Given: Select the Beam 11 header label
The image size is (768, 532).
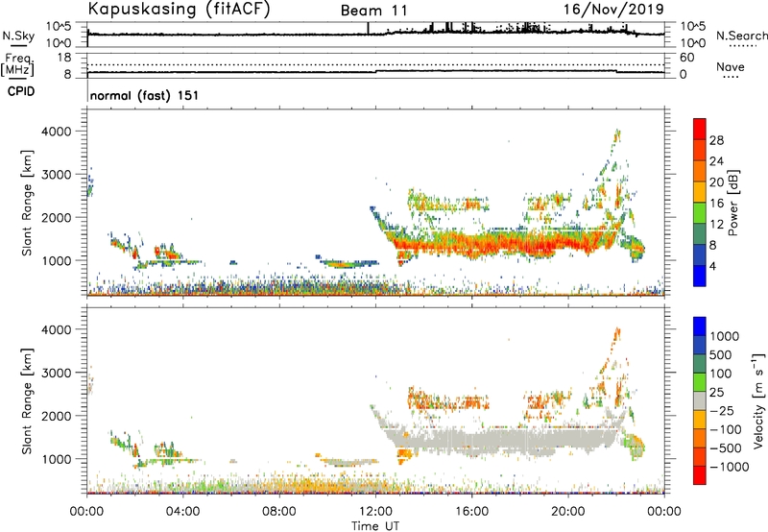Looking at the screenshot, I should click(373, 11).
